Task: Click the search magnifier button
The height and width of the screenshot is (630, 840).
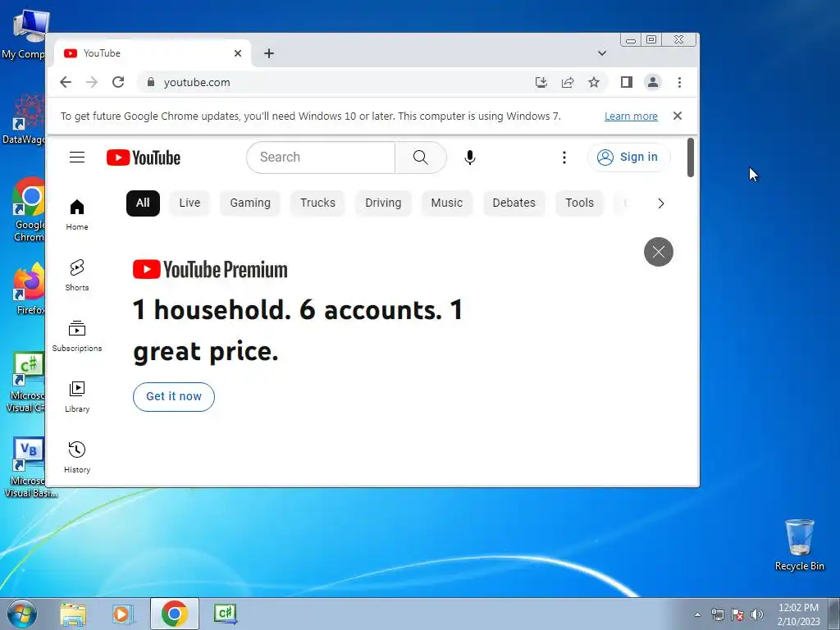Action: tap(421, 157)
